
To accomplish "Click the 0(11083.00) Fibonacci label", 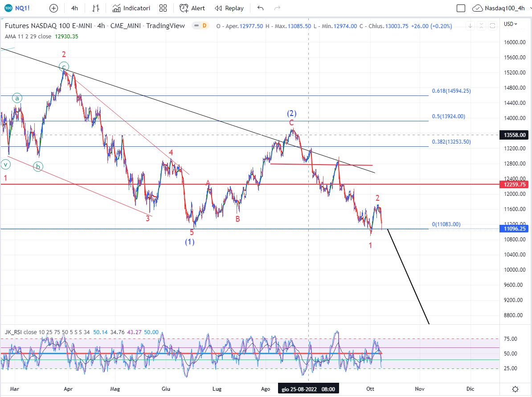I will (446, 224).
